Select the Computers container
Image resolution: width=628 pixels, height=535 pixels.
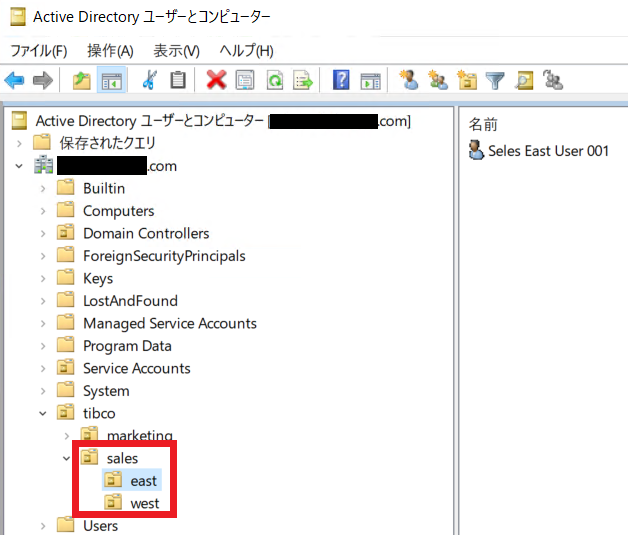tap(119, 211)
